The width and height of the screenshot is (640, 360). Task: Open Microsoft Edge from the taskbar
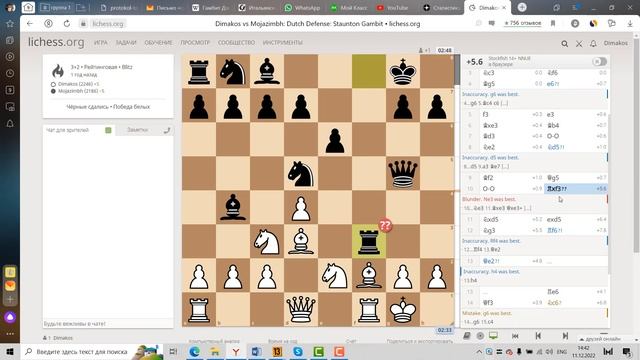pos(194,351)
